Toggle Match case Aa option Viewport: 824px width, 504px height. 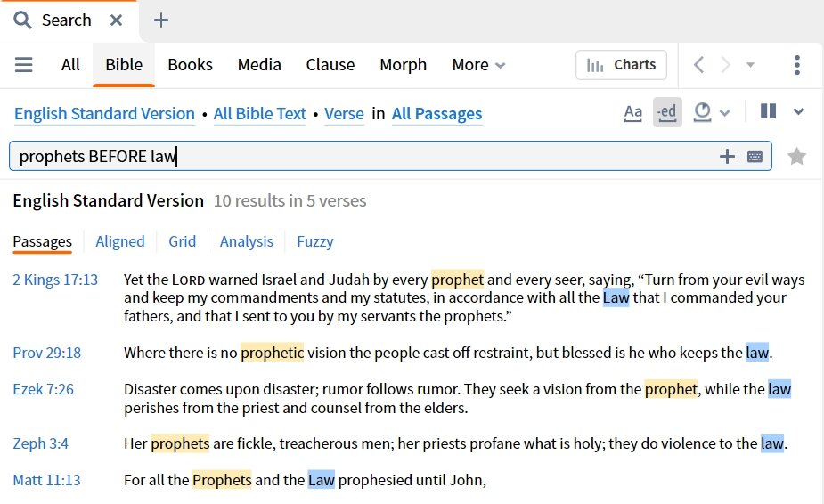[x=632, y=112]
